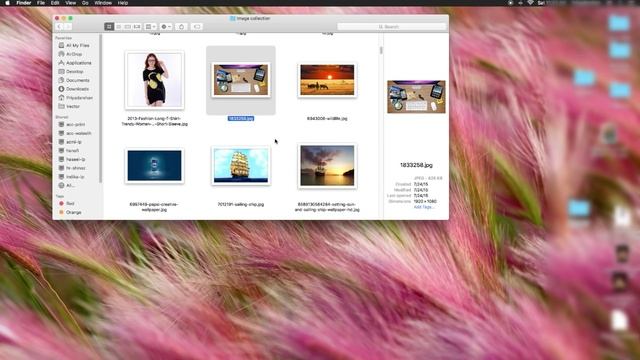
Task: Switch to Cover Flow view in toolbar
Action: click(x=137, y=27)
